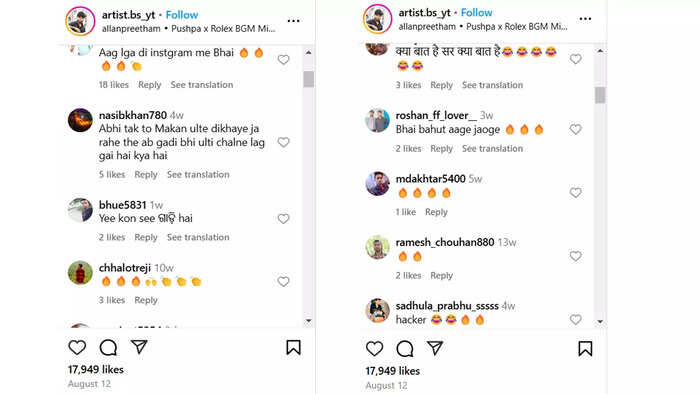Viewport: 700px width, 394px height.
Task: Click the down arrow of the right comments scrollbar
Action: [600, 321]
